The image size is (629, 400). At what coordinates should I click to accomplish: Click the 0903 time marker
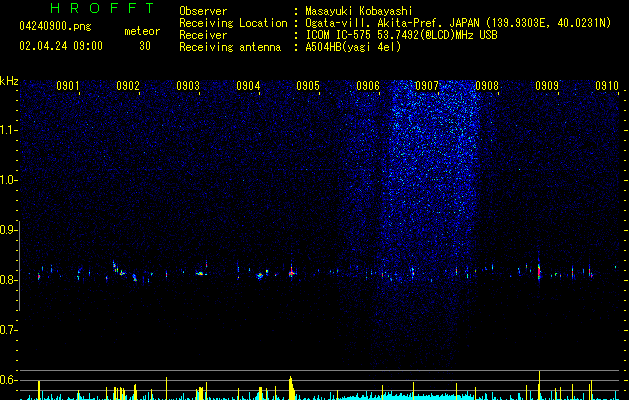tap(188, 86)
